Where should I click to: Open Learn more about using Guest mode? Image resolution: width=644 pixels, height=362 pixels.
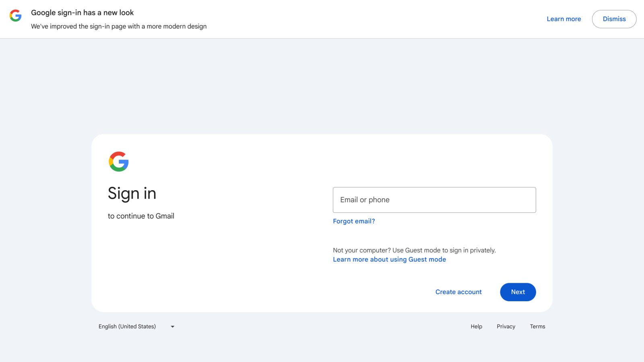pos(389,259)
